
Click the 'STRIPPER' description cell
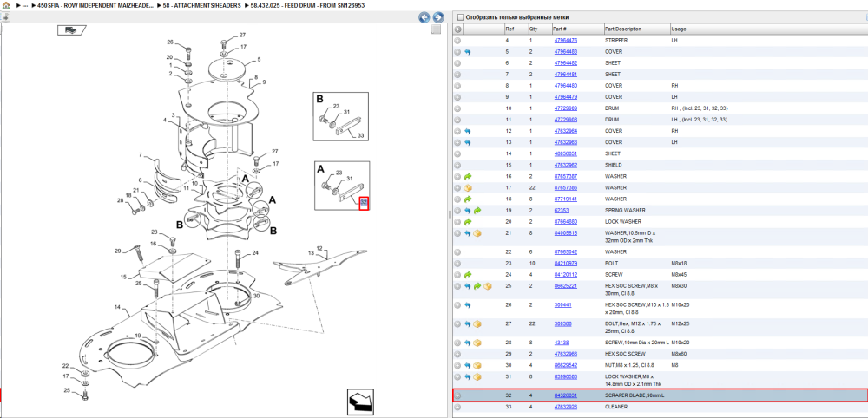tap(615, 41)
